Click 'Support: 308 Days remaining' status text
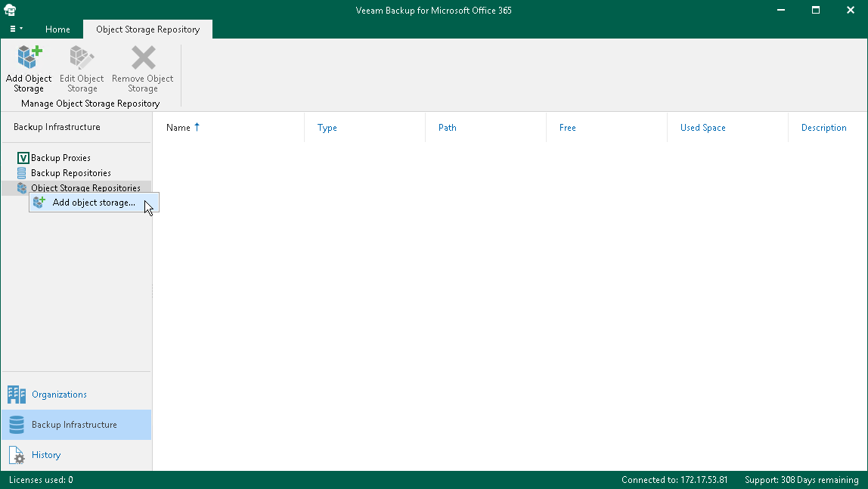 pyautogui.click(x=801, y=480)
